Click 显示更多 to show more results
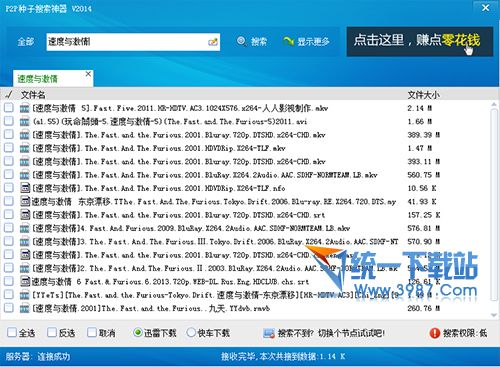500x367 pixels. pyautogui.click(x=306, y=41)
